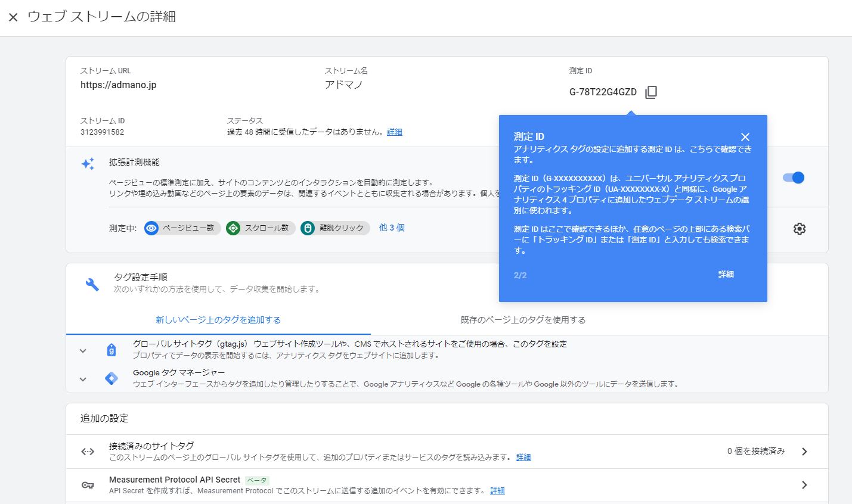The height and width of the screenshot is (504, 852).
Task: Click the connected site tags code icon
Action: (x=88, y=452)
